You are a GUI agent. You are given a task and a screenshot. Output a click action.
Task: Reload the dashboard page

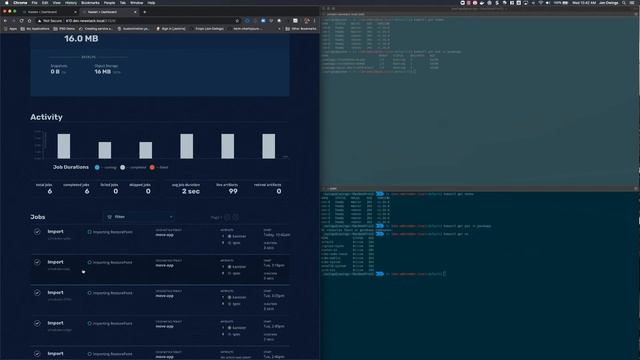(21, 20)
